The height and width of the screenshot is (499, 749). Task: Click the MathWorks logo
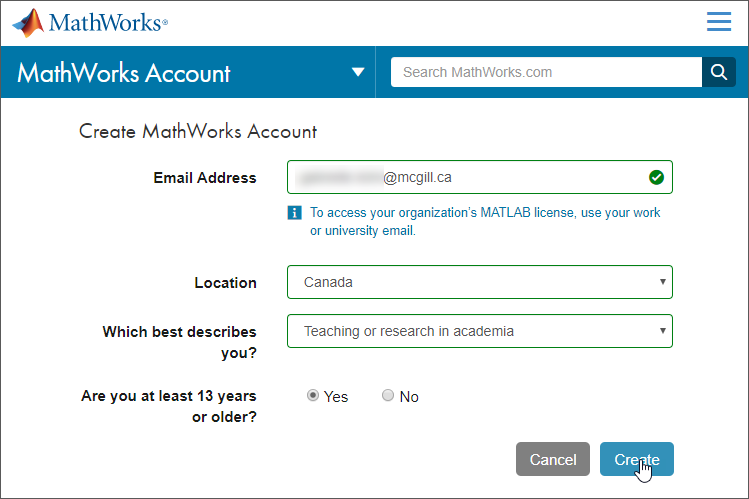90,23
